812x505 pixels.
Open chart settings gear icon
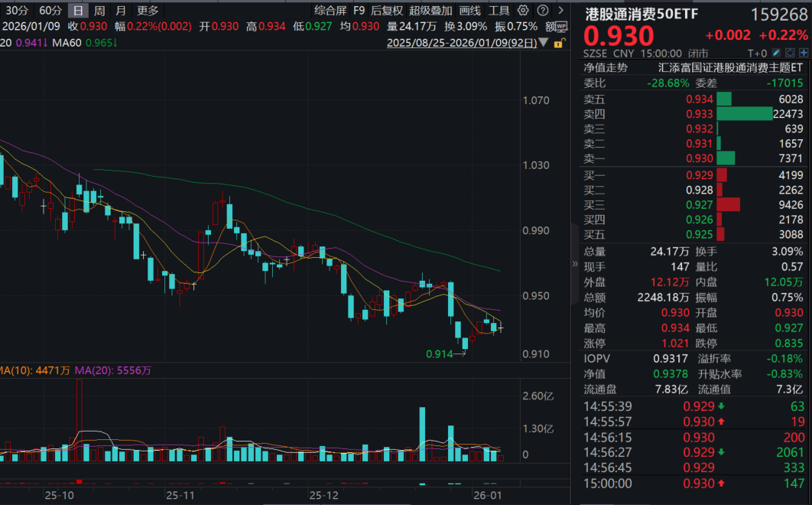(x=523, y=11)
